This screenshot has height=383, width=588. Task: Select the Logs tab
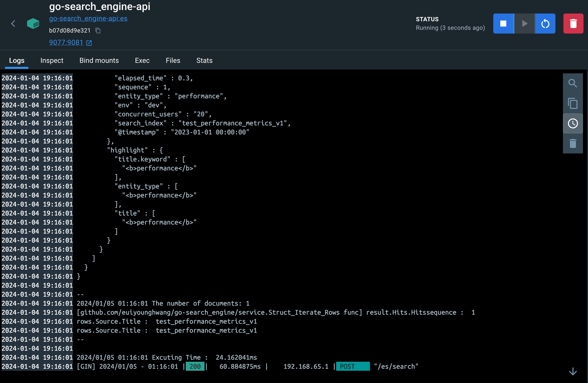point(17,61)
